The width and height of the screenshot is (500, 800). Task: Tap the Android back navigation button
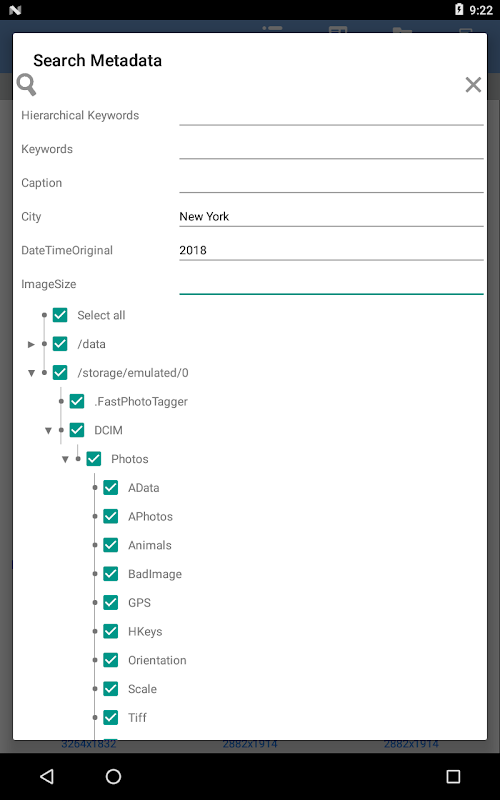pos(47,777)
